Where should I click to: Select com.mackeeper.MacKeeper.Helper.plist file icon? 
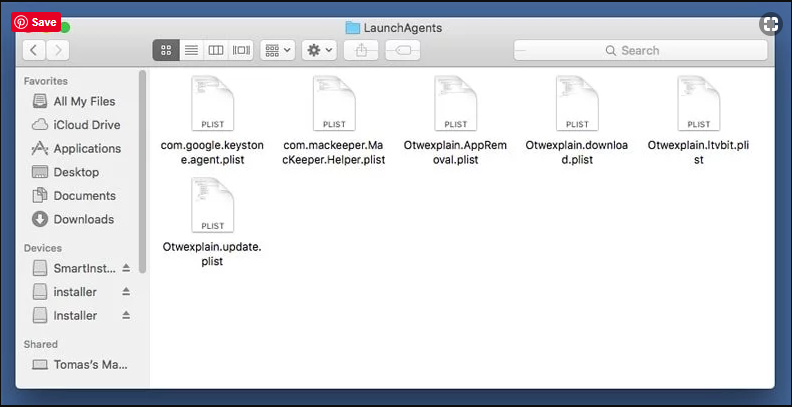pyautogui.click(x=334, y=104)
